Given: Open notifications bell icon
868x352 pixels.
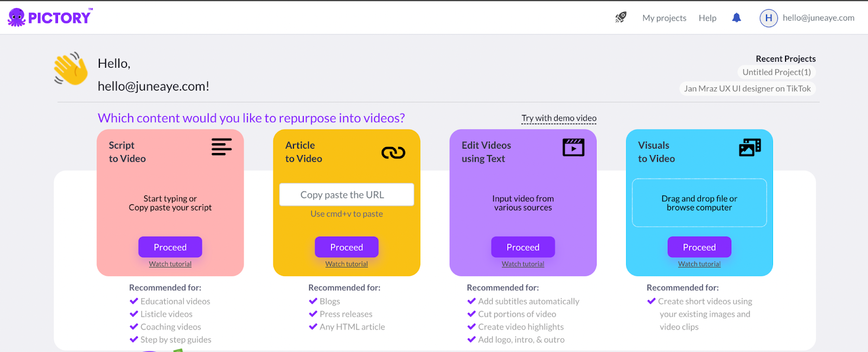Looking at the screenshot, I should (x=736, y=18).
